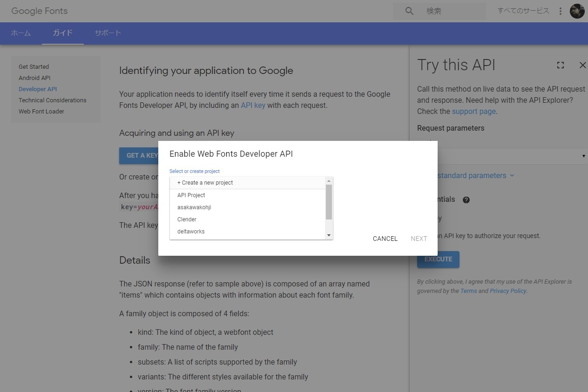
Task: Close the Try this API panel
Action: point(582,65)
